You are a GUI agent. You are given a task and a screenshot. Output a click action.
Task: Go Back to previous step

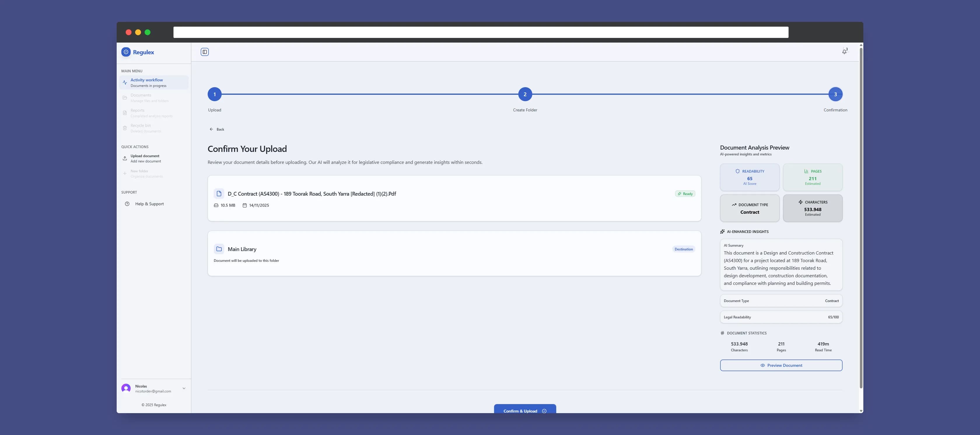[x=217, y=129]
